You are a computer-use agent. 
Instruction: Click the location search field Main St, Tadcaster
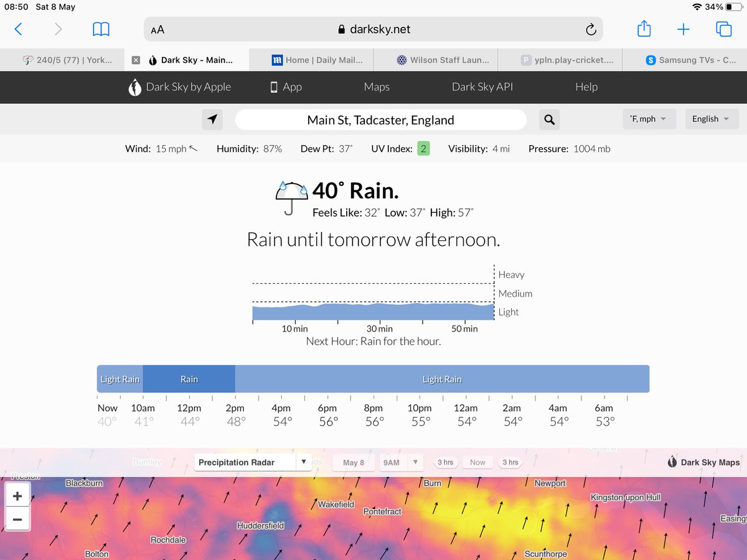coord(380,119)
